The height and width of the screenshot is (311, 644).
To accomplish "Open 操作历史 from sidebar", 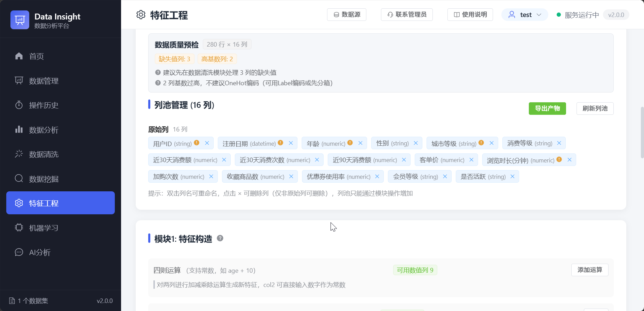I will pos(61,105).
